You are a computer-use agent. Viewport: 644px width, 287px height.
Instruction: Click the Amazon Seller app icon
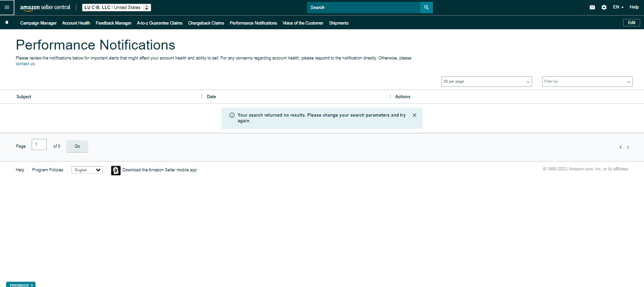tap(116, 170)
